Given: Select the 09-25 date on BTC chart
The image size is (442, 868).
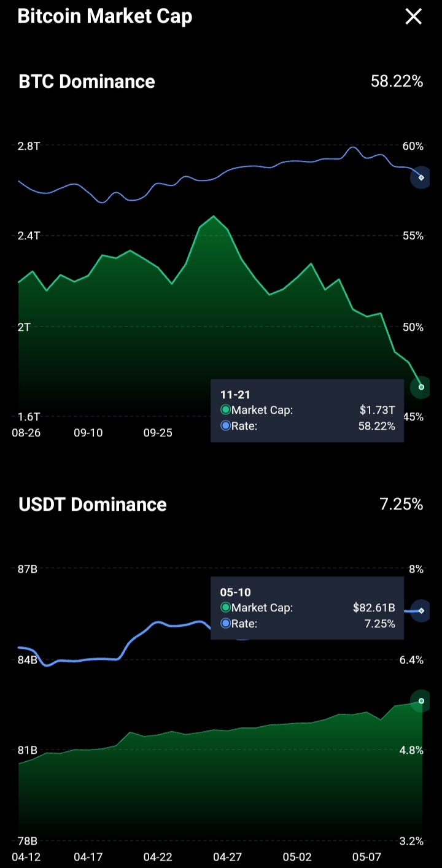Looking at the screenshot, I should 158,433.
